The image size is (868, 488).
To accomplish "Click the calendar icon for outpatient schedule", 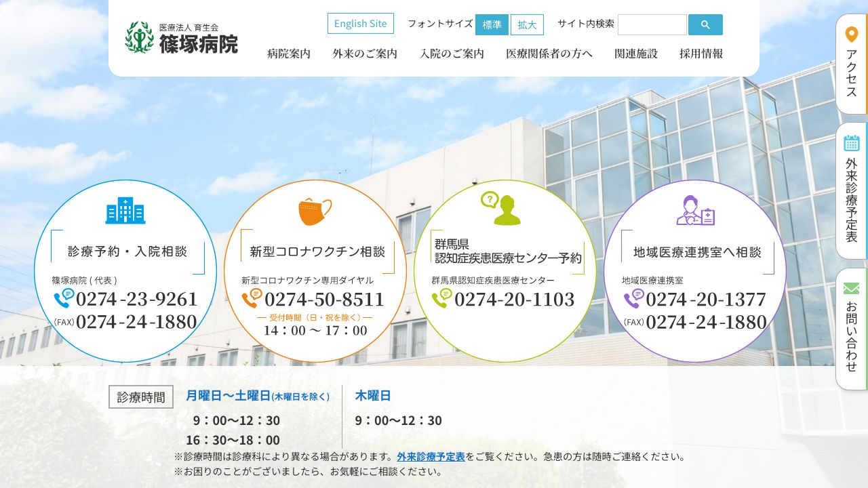I will (850, 142).
